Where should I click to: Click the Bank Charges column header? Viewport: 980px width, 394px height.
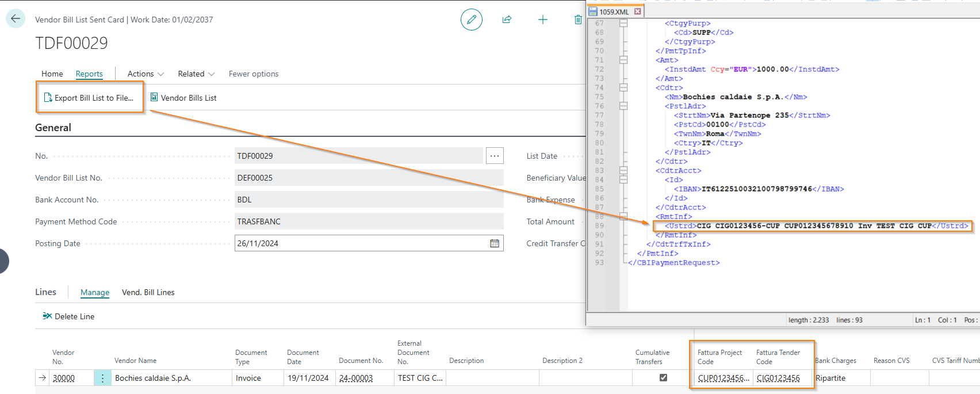click(836, 361)
